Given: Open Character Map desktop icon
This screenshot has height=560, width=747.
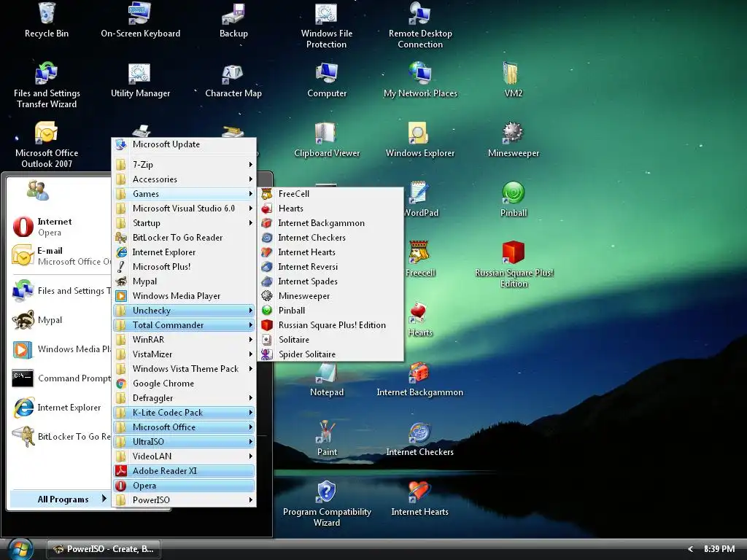Looking at the screenshot, I should click(233, 80).
